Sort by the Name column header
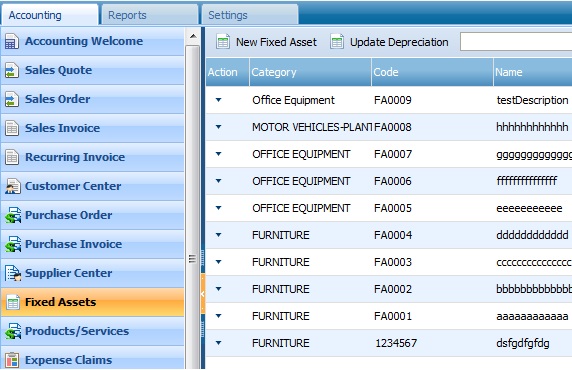Viewport: 572px width, 370px height. point(533,72)
